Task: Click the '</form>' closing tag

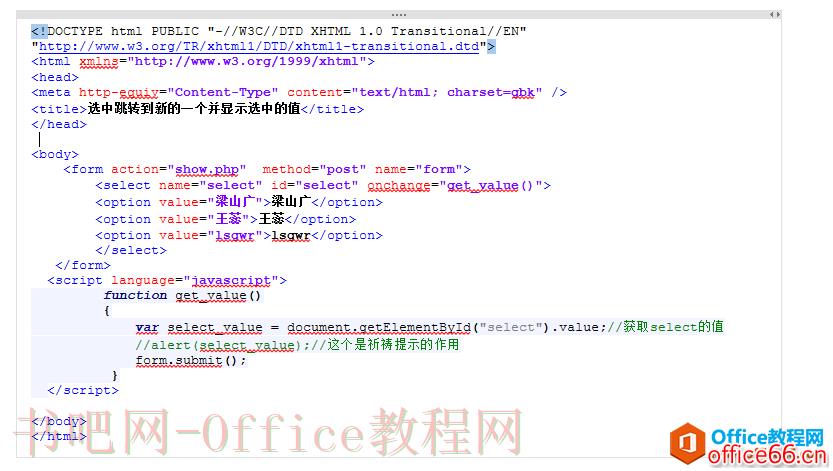Action: point(83,265)
